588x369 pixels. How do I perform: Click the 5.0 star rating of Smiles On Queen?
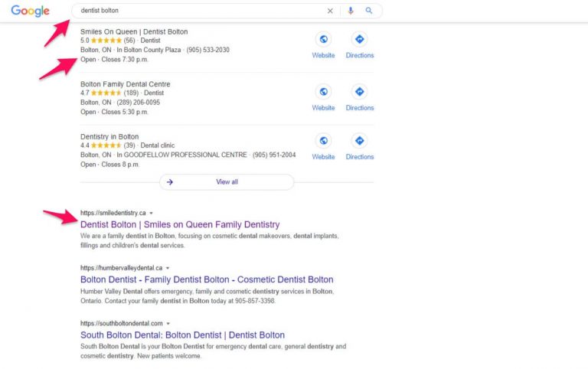(107, 41)
